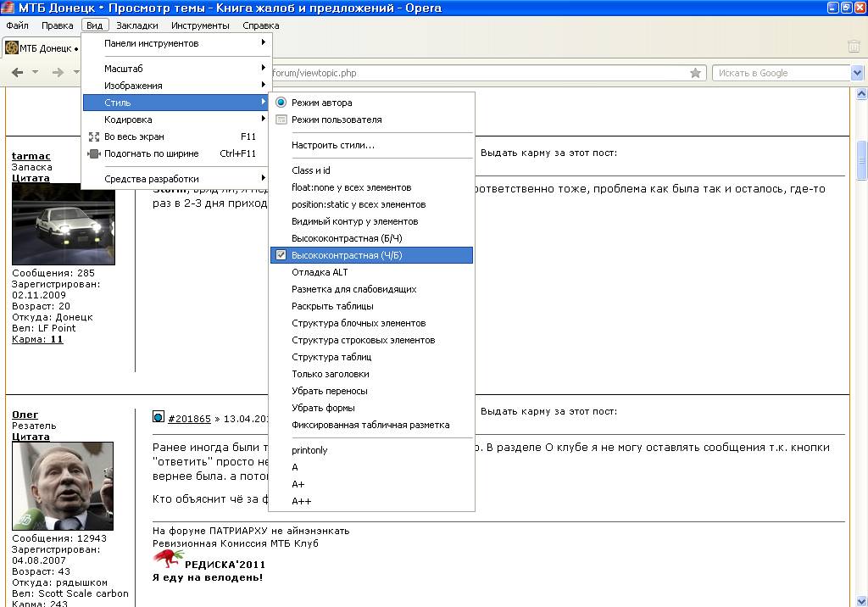Open the closed tabs trash icon

click(x=854, y=47)
